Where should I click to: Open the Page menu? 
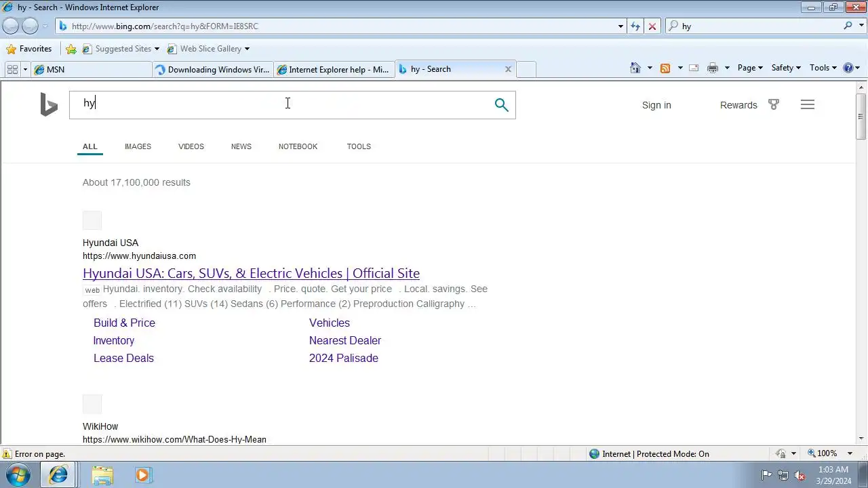point(750,68)
